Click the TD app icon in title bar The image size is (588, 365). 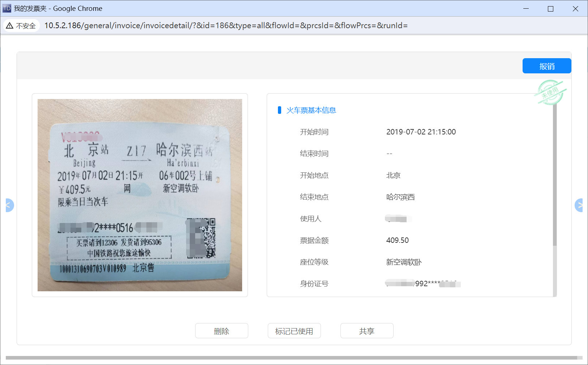tap(7, 8)
